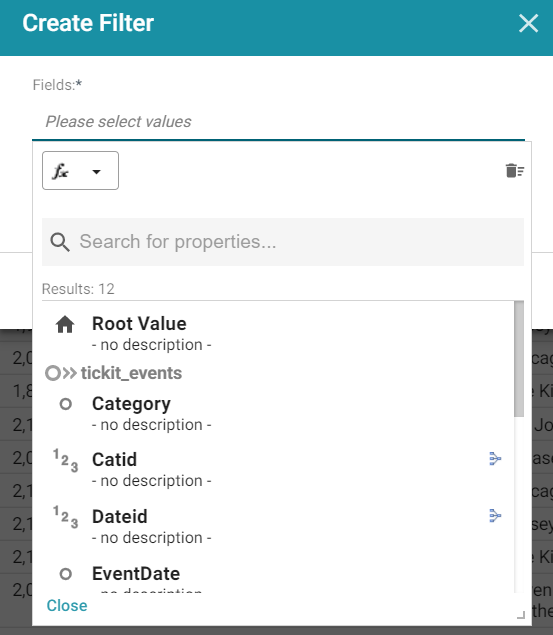Screen dimensions: 553x635
Task: Select the Dateid property
Action: 277,526
